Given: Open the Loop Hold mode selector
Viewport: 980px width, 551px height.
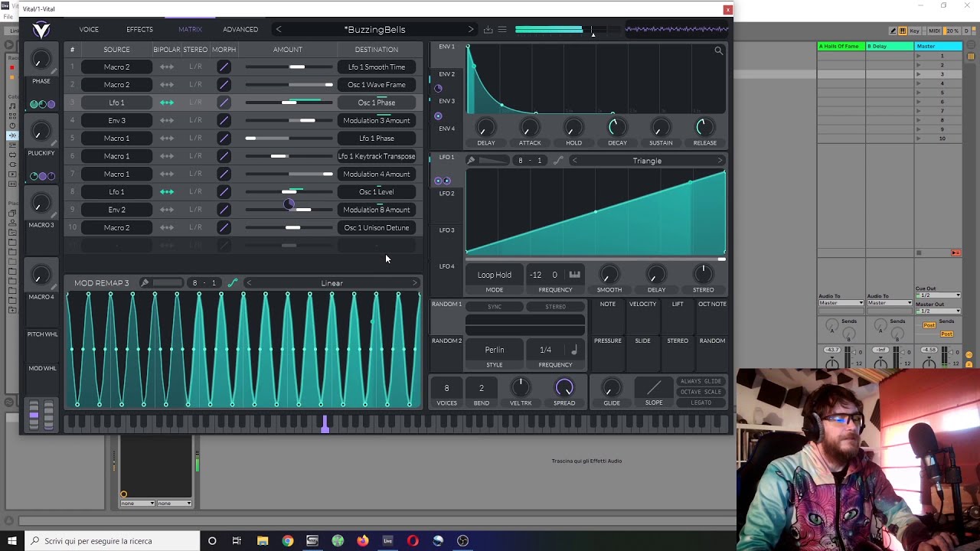Looking at the screenshot, I should point(495,275).
